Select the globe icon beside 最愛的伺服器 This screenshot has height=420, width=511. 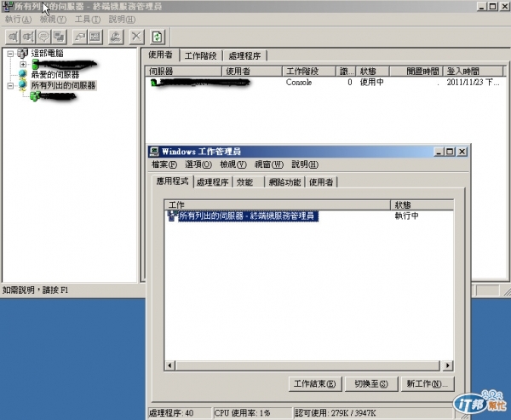click(x=22, y=74)
